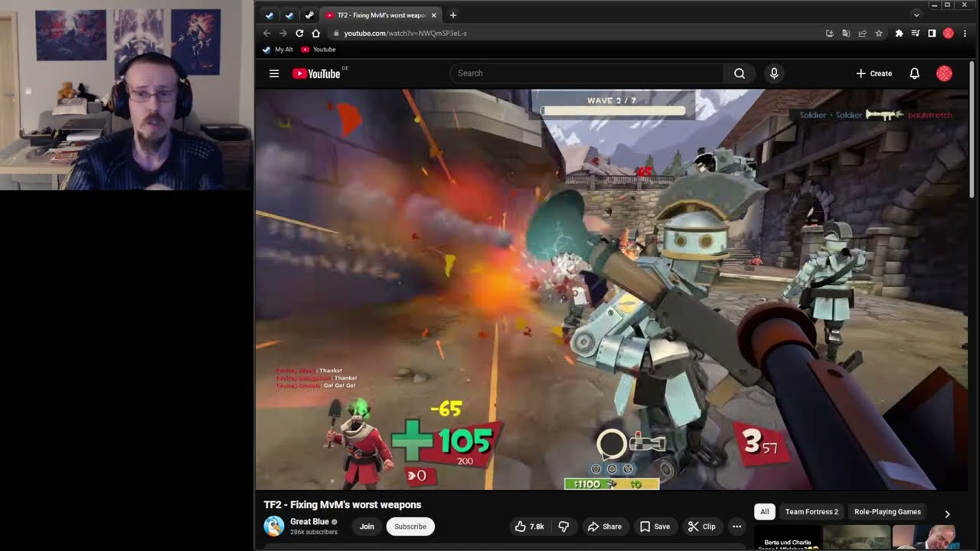Go to YouTube home via logo
The image size is (980, 551).
click(316, 73)
